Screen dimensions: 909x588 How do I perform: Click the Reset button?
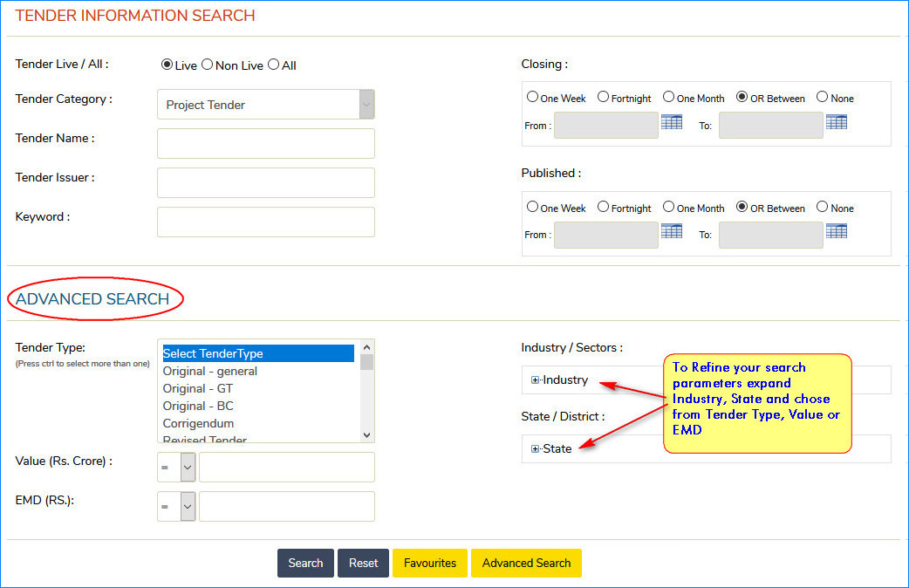point(363,563)
